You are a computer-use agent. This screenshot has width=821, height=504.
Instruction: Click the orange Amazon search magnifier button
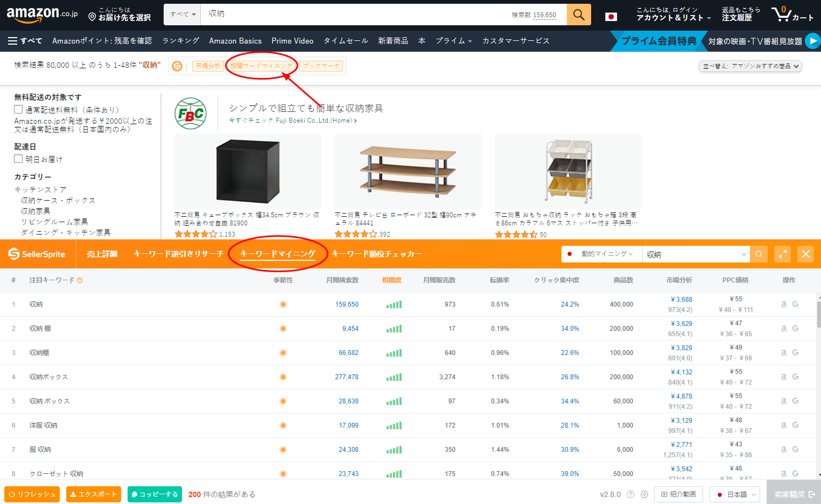(x=579, y=15)
